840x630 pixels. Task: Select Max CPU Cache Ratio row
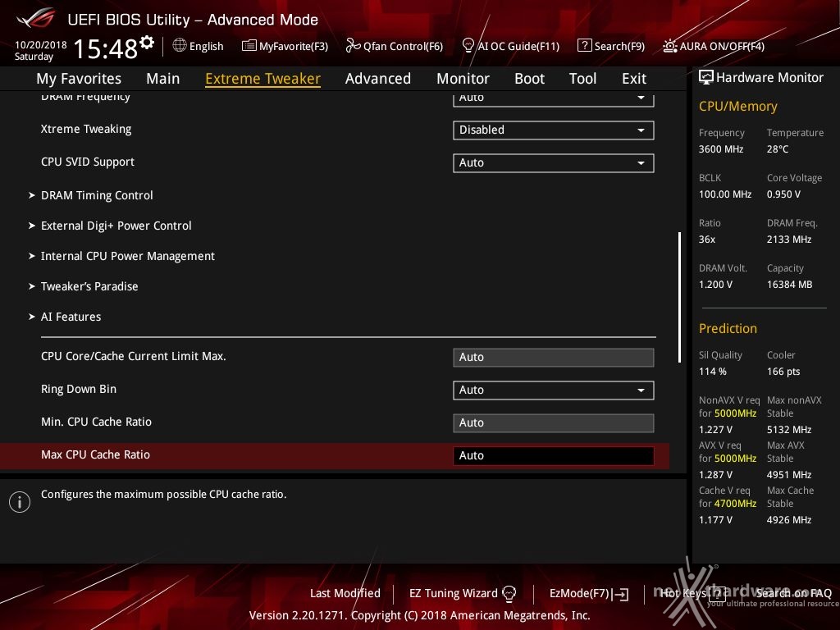click(335, 455)
